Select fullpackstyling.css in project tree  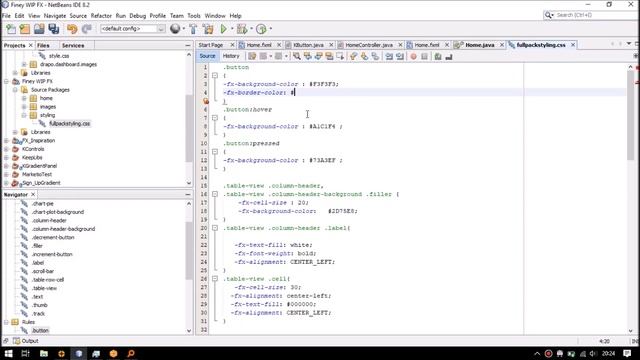click(69, 124)
